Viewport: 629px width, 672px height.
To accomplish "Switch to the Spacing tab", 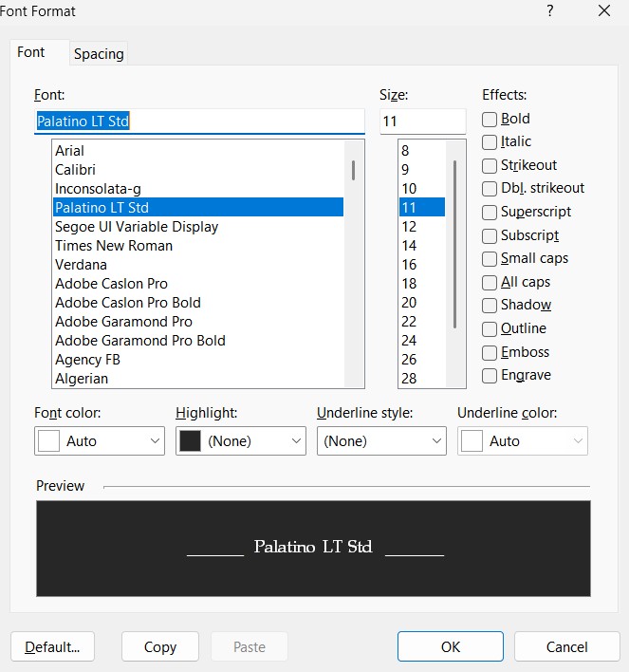I will 99,54.
